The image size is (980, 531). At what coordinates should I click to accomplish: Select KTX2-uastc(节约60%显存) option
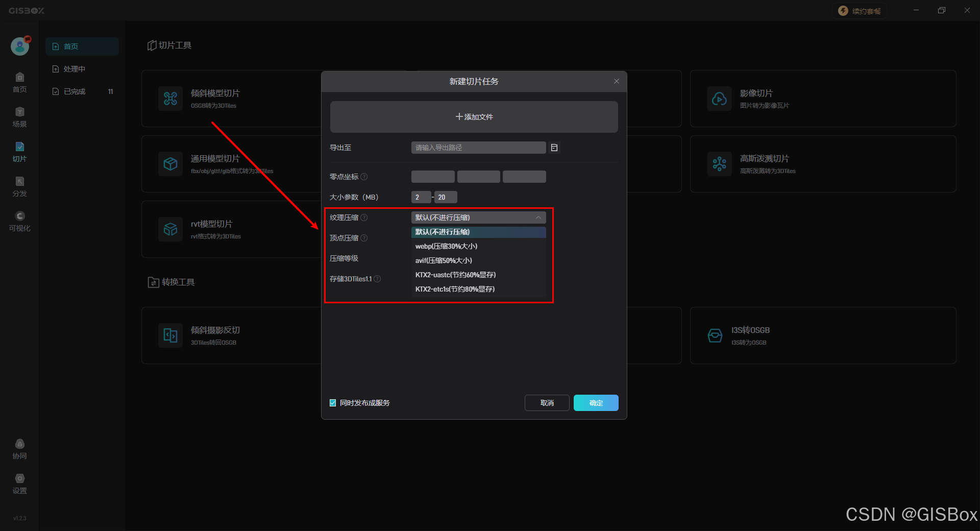coord(479,275)
